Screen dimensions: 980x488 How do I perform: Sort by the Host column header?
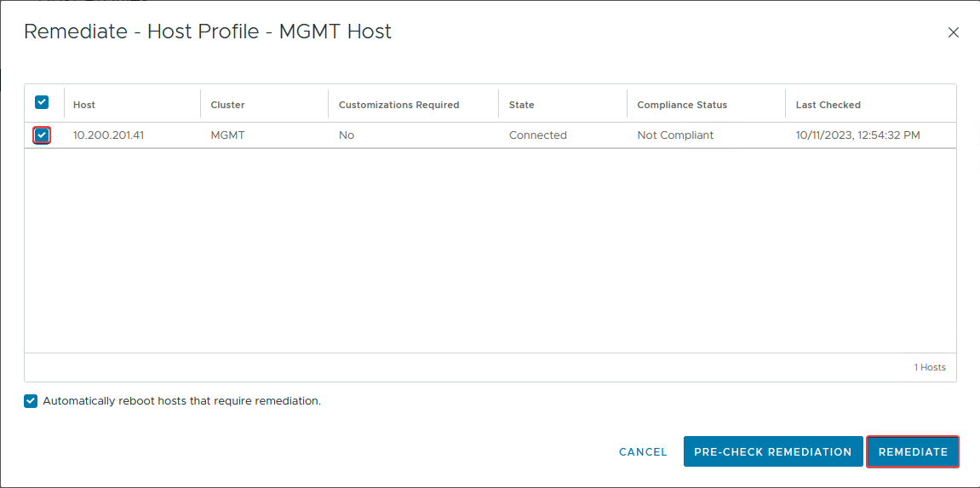point(84,105)
